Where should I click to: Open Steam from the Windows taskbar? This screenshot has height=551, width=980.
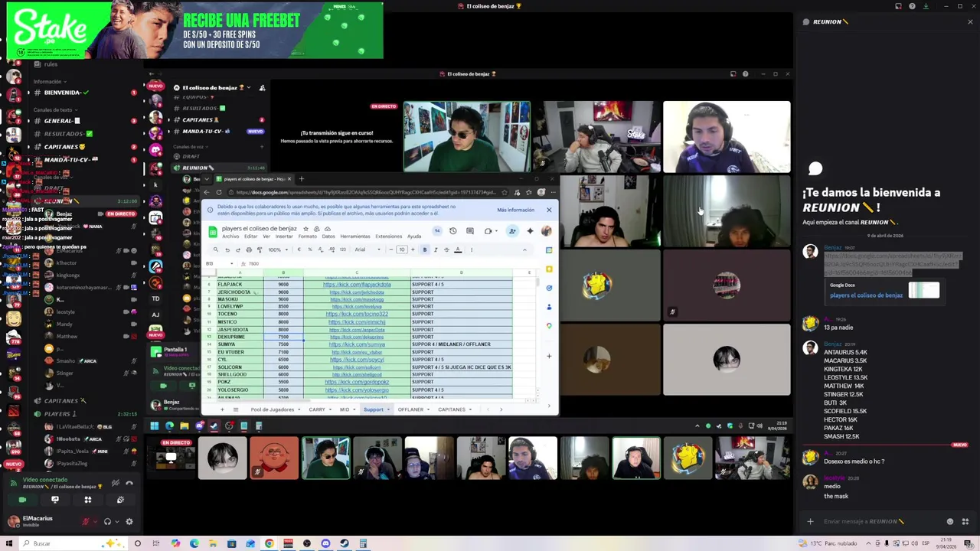[x=344, y=543]
